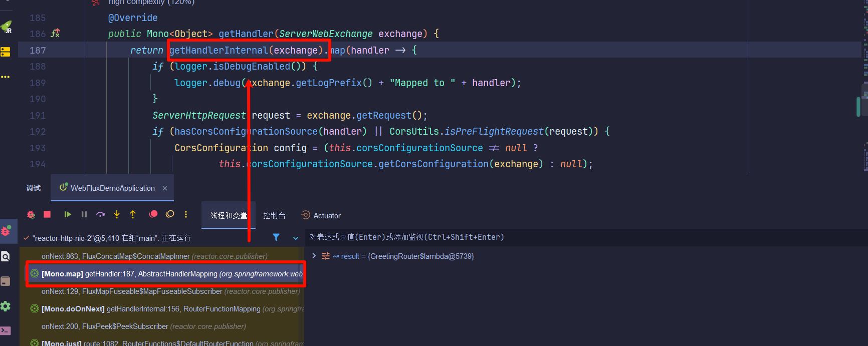
Task: Rerun debug session with the bug icon
Action: (31, 214)
